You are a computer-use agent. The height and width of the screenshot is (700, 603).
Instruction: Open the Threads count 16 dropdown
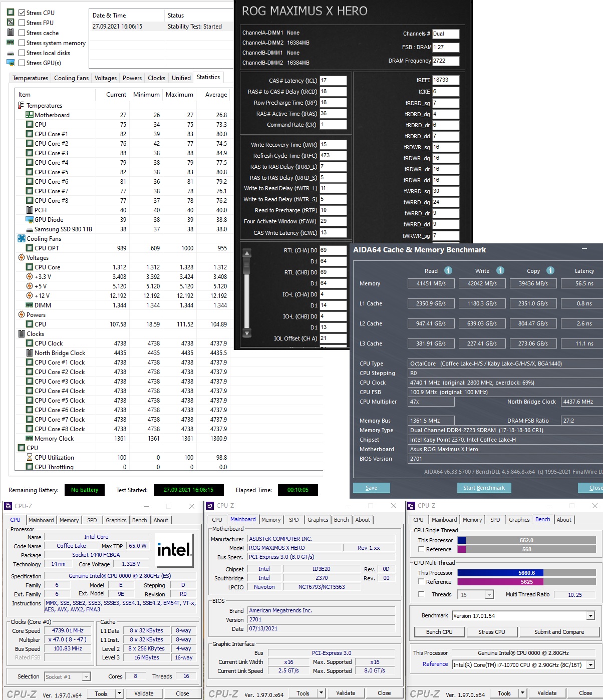(489, 595)
